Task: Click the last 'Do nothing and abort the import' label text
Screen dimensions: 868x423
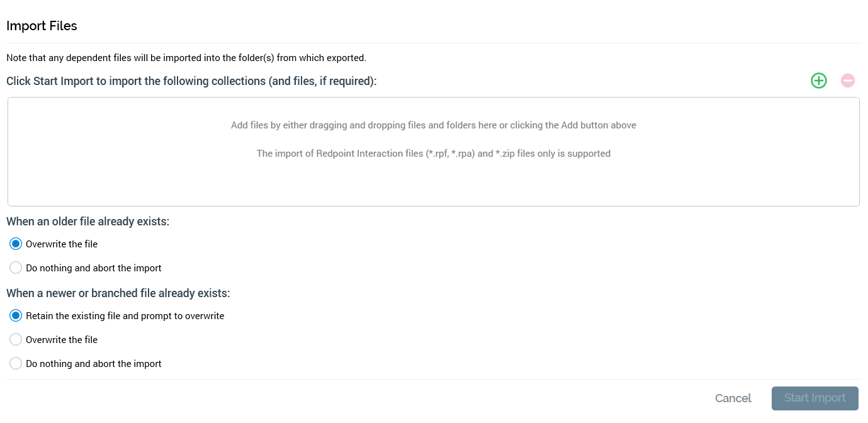Action: pos(93,364)
